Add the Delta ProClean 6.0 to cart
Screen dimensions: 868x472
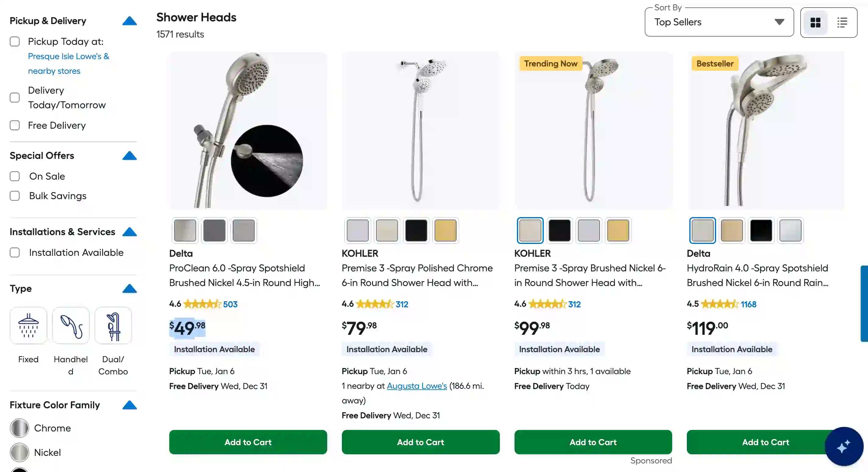coord(248,442)
